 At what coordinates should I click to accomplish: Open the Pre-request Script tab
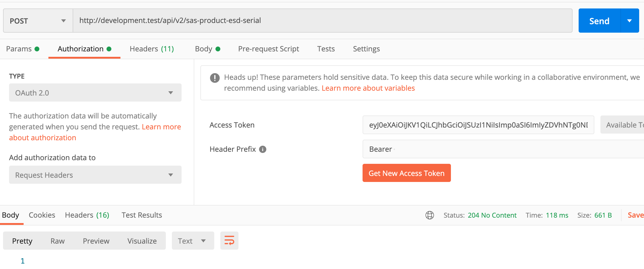point(268,49)
